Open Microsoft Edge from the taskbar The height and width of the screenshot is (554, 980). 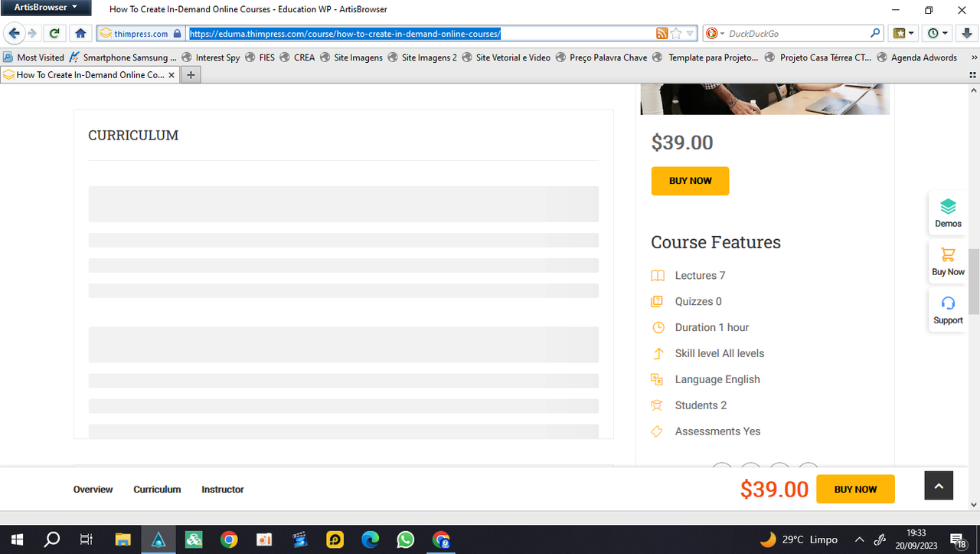(371, 539)
